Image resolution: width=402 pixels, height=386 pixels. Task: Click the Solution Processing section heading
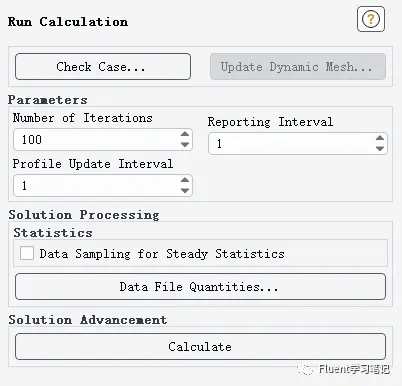point(84,215)
